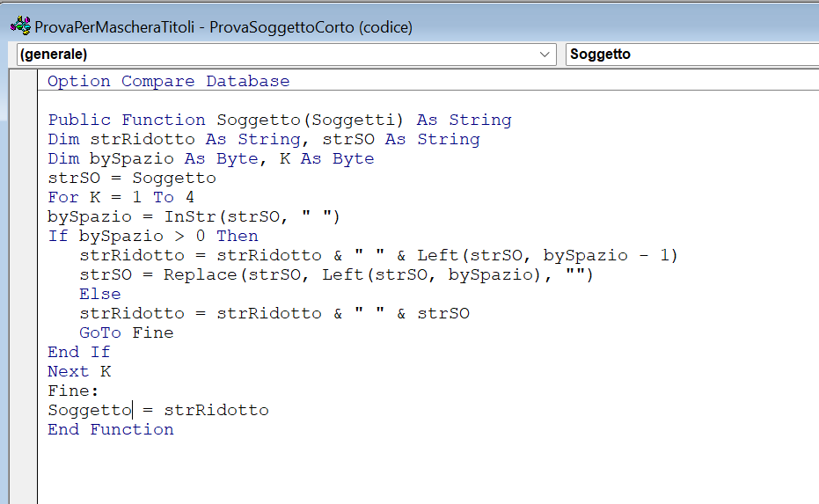This screenshot has width=819, height=504.
Task: Click the End Function line
Action: (111, 429)
